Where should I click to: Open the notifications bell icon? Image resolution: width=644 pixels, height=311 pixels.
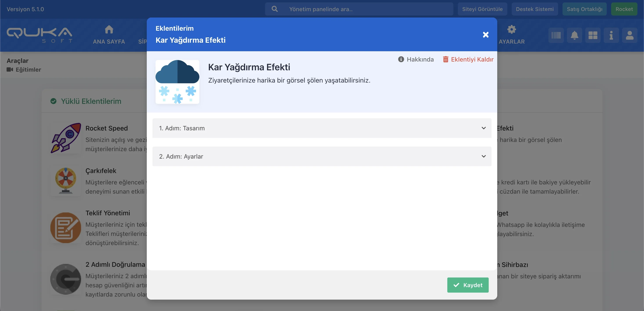(574, 35)
